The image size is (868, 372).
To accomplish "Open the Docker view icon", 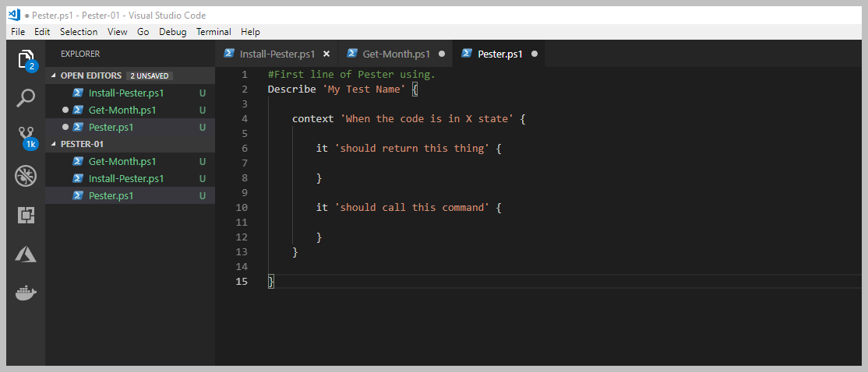I will tap(26, 293).
